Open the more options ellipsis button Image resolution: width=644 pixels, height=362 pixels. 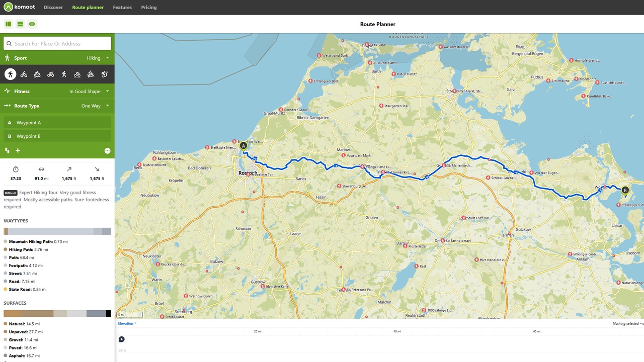[107, 151]
